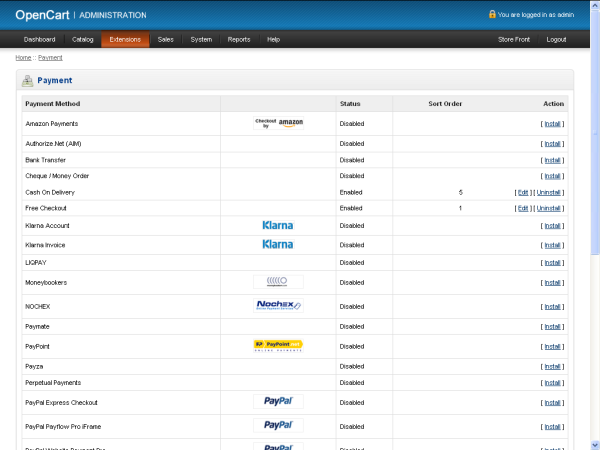The image size is (600, 450).
Task: Open the Help menu
Action: [274, 39]
